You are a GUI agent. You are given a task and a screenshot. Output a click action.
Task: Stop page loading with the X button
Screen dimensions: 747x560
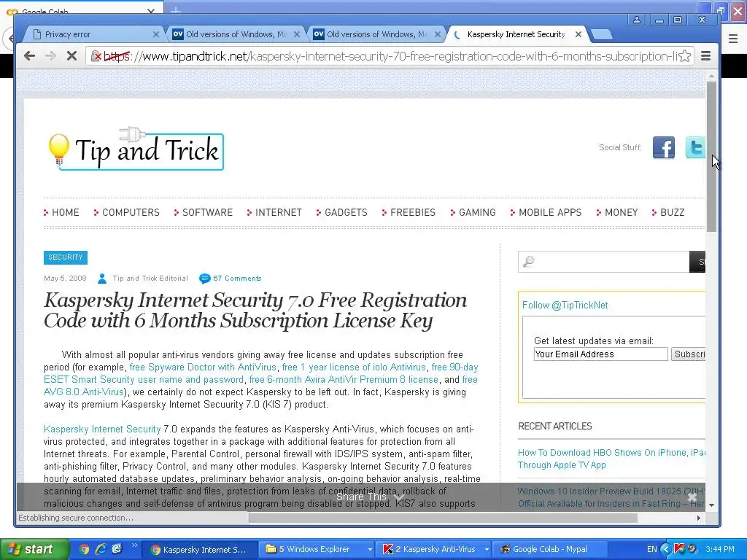(x=71, y=56)
